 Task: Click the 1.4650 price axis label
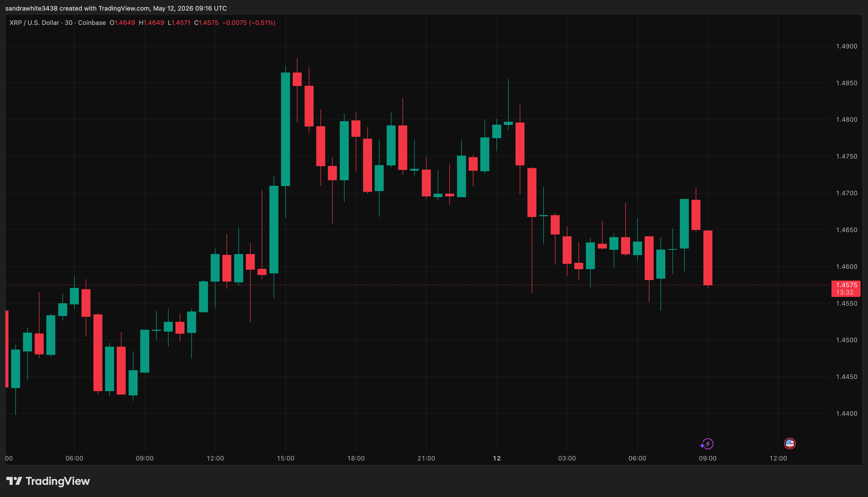pyautogui.click(x=847, y=230)
